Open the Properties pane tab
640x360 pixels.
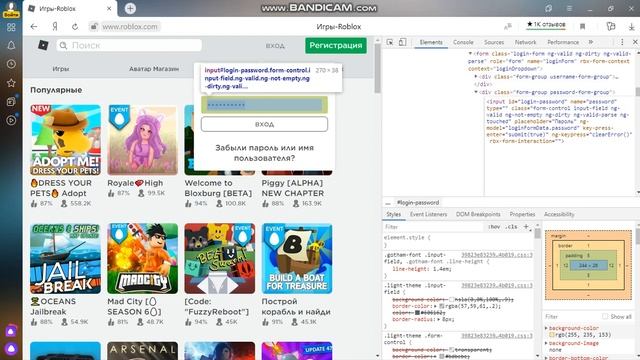click(522, 214)
